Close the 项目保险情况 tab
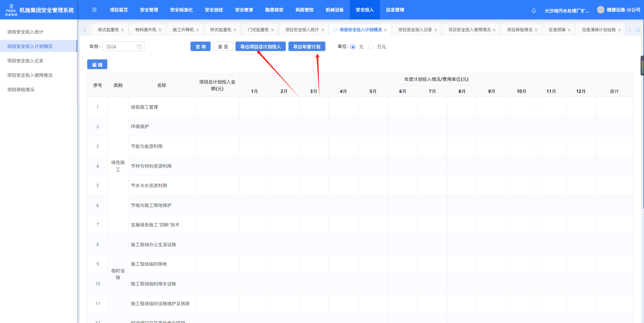The height and width of the screenshot is (323, 644). (x=536, y=30)
